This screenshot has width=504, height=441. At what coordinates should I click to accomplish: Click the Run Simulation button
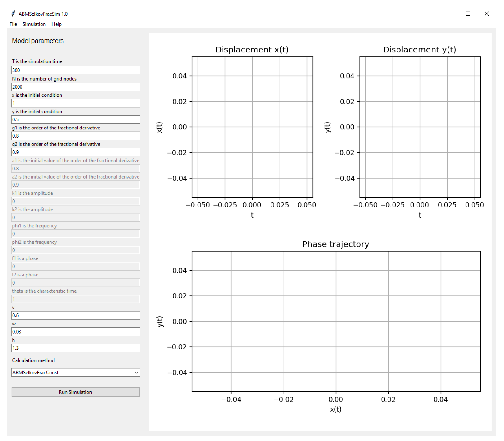pyautogui.click(x=75, y=392)
